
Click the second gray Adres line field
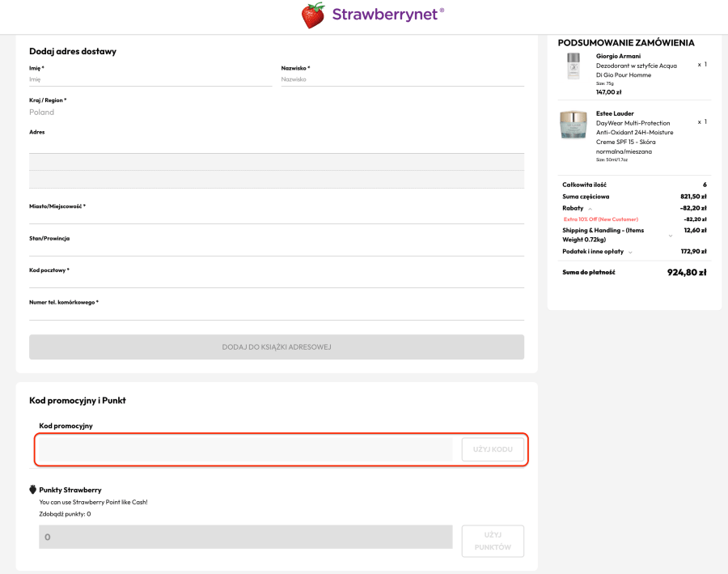coord(277,162)
